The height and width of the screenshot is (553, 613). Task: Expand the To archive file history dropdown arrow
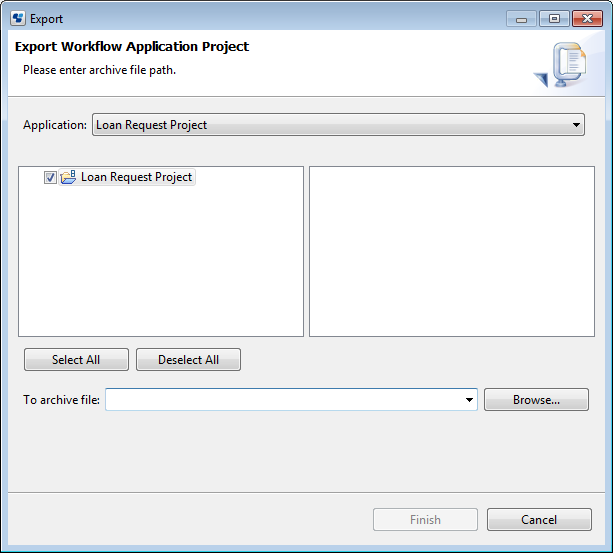click(x=469, y=399)
